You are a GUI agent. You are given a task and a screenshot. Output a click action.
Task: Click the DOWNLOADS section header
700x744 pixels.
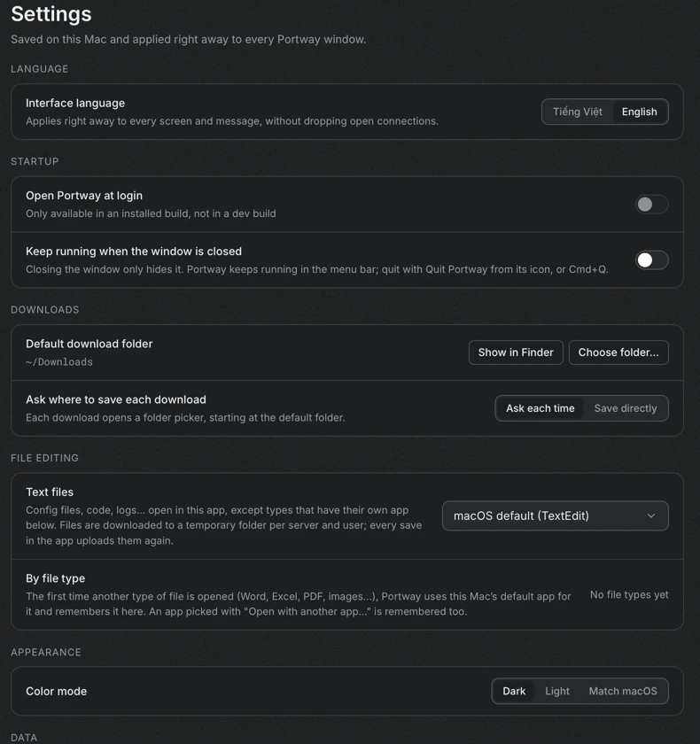coord(45,310)
